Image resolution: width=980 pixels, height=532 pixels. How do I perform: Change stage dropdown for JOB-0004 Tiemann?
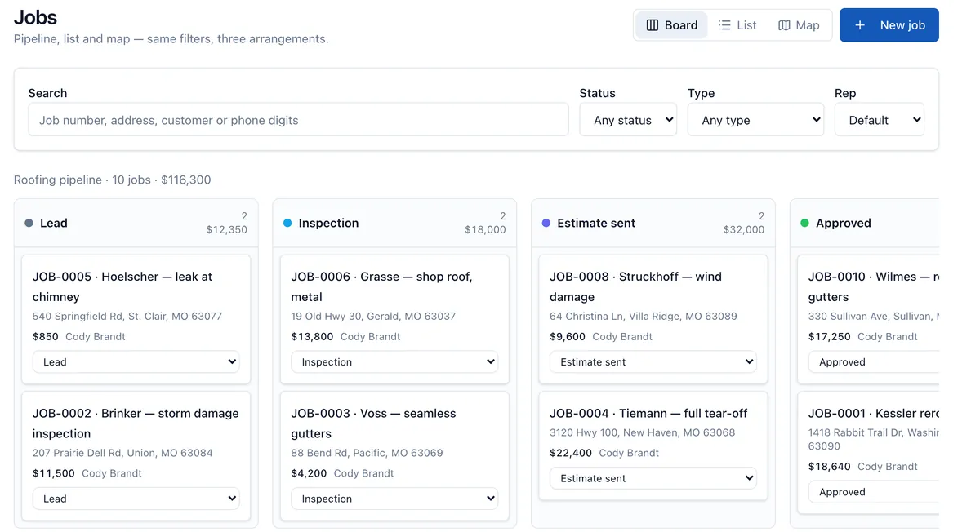tap(653, 478)
